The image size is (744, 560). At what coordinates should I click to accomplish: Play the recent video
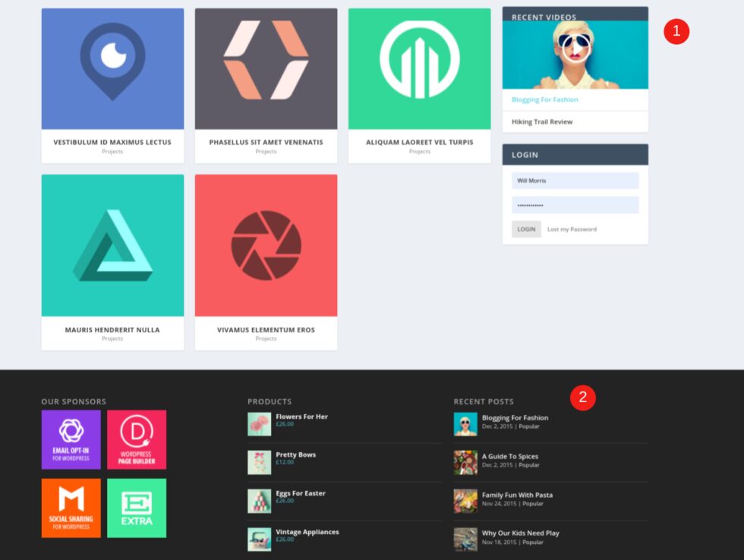tap(575, 48)
